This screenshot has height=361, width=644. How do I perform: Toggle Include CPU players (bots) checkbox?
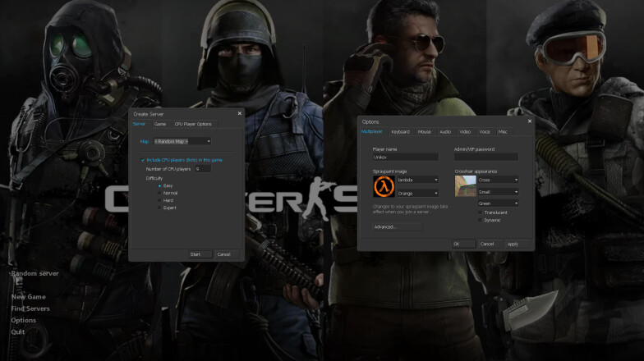(143, 160)
